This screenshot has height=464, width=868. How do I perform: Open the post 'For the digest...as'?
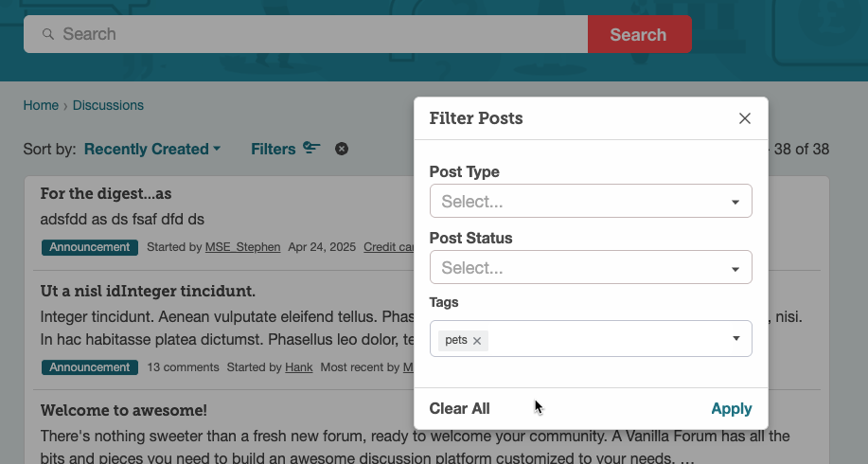pyautogui.click(x=106, y=194)
